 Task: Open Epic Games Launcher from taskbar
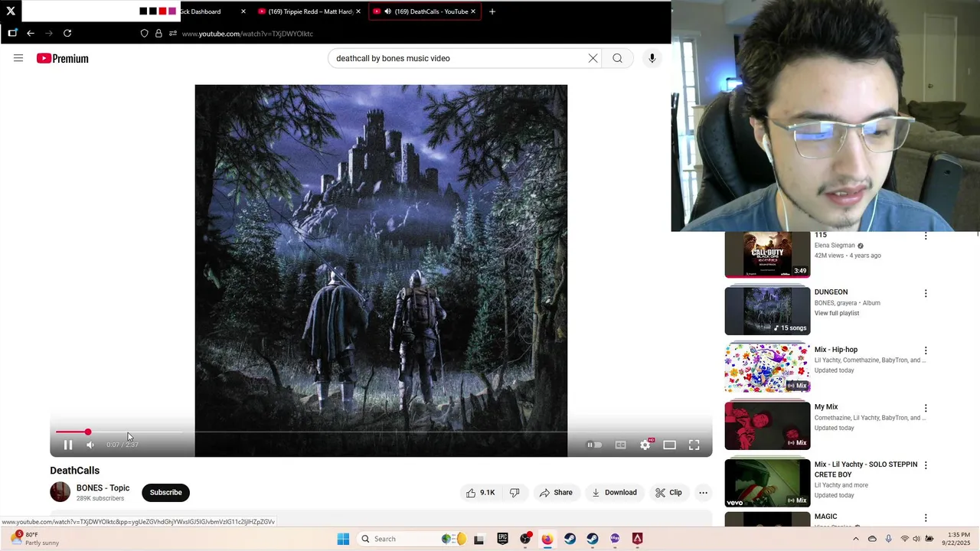[x=502, y=539]
